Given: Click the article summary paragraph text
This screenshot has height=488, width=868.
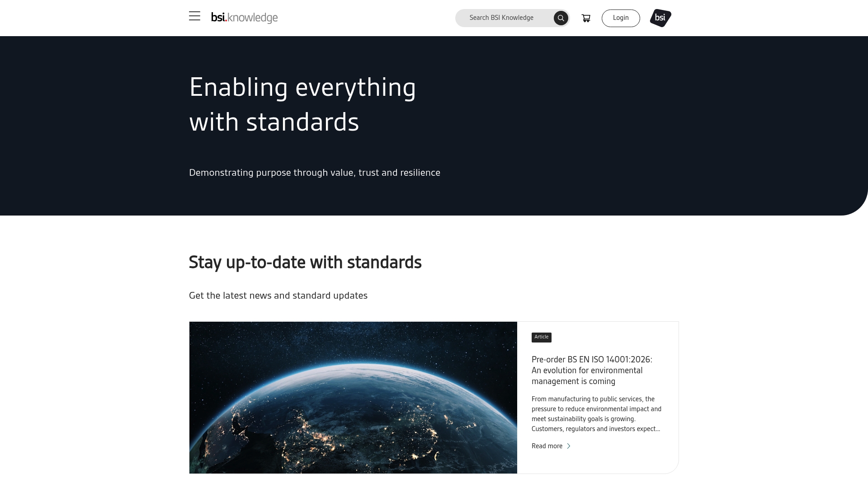Looking at the screenshot, I should point(596,413).
